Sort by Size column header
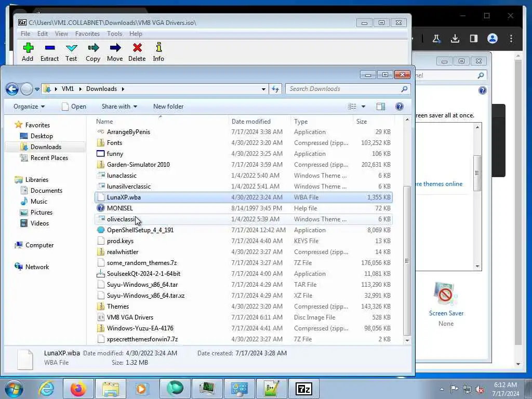The image size is (532, 399). coord(373,122)
